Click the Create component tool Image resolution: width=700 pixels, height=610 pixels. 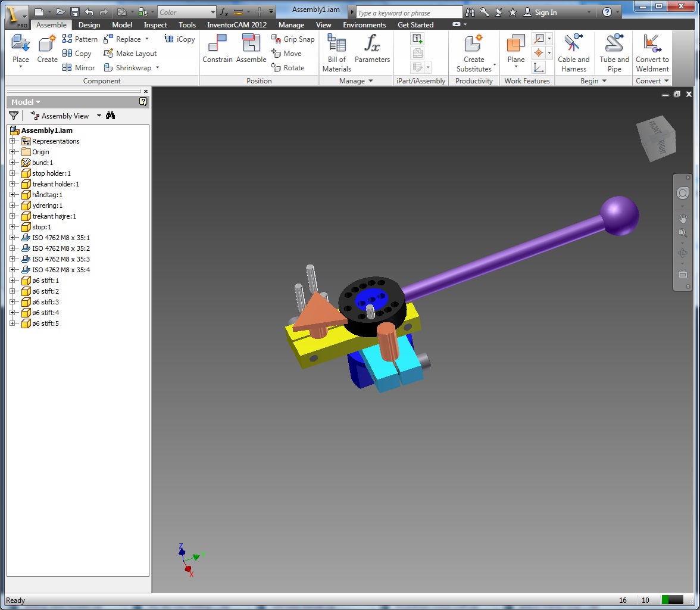[x=47, y=49]
